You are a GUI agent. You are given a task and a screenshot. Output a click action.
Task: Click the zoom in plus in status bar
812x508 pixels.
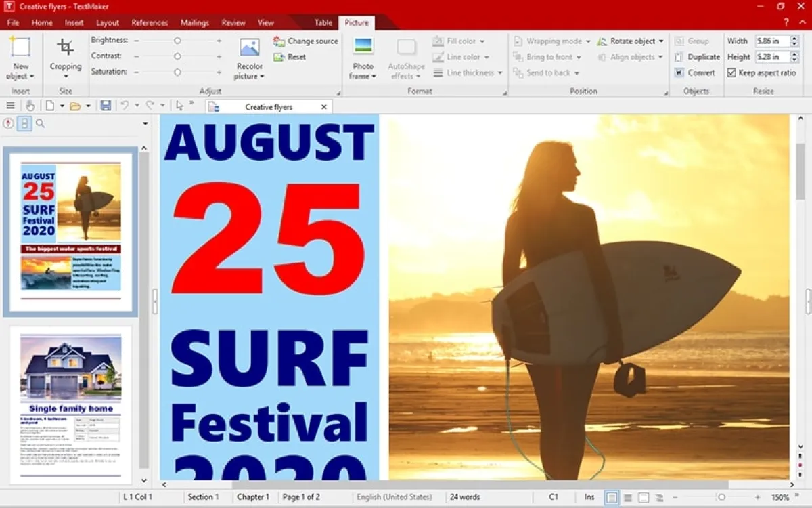(x=757, y=497)
